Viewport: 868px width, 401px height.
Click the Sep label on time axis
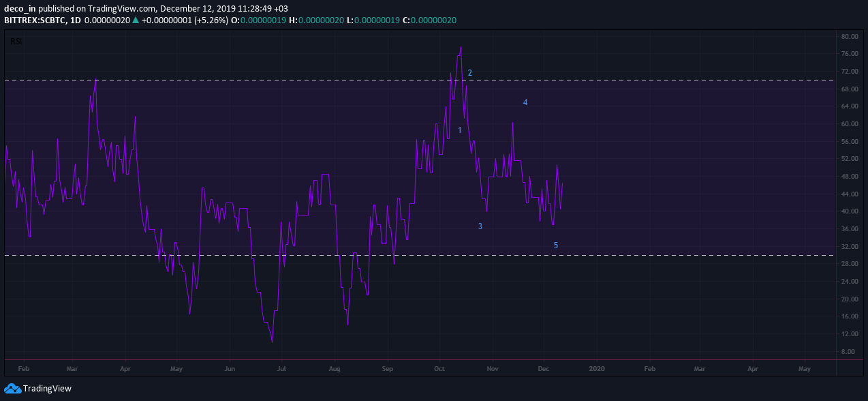[388, 368]
